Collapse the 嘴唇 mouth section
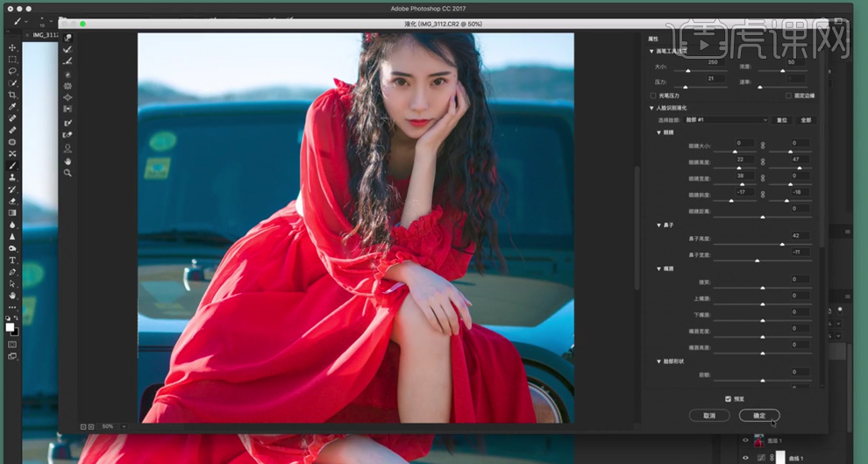 [658, 268]
